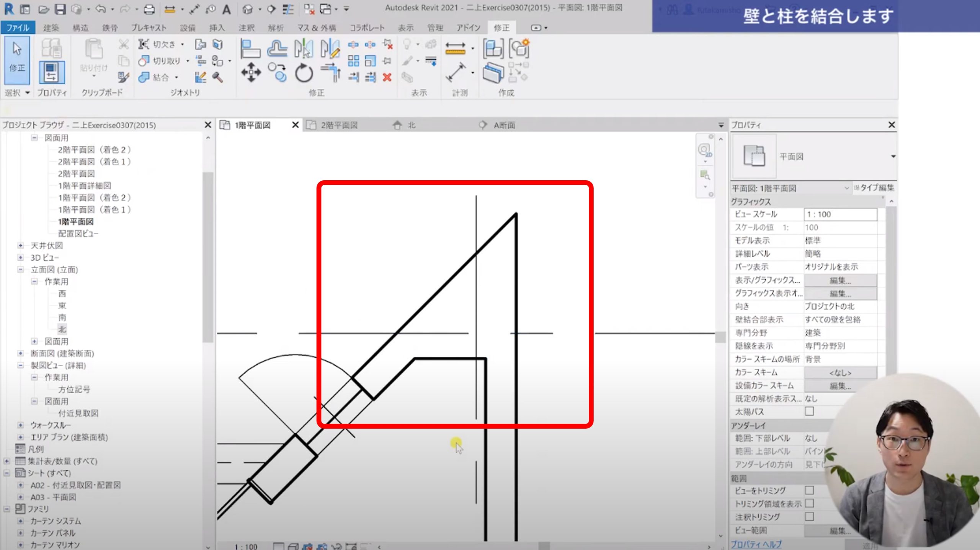Click the red Delete icon in ribbon
The height and width of the screenshot is (550, 980).
coord(387,77)
